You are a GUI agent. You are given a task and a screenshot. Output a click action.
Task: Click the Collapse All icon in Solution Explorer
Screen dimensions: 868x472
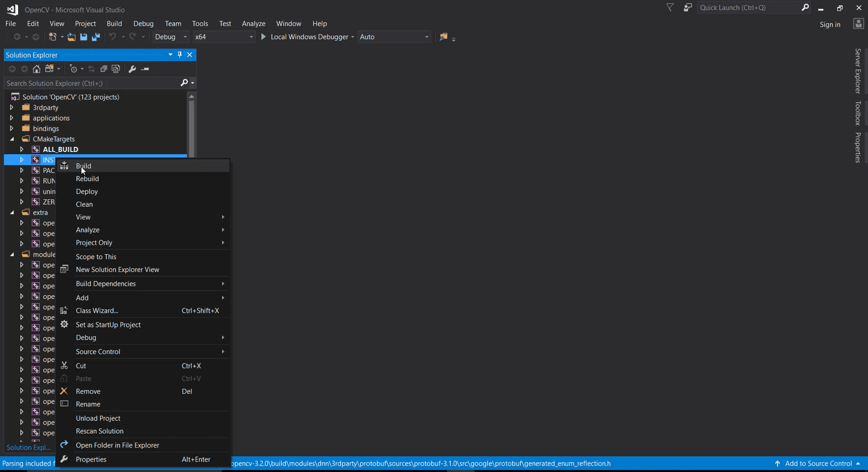(104, 69)
